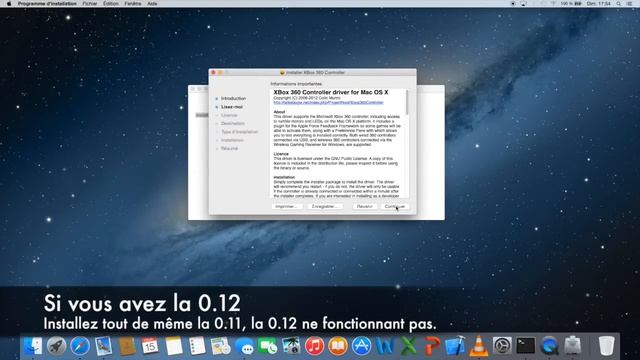
Task: Click the read-me text scrollbar
Action: pos(407,103)
